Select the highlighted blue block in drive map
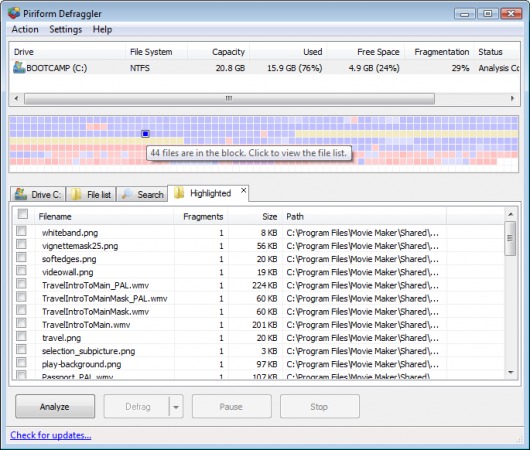The width and height of the screenshot is (530, 450). click(x=145, y=134)
